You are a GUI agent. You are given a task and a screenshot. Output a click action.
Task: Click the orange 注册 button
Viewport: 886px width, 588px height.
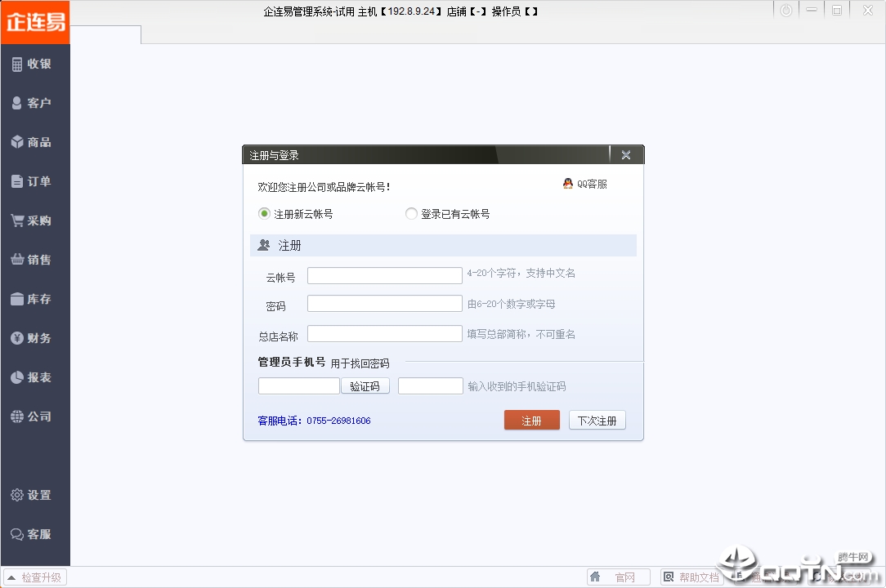coord(532,421)
